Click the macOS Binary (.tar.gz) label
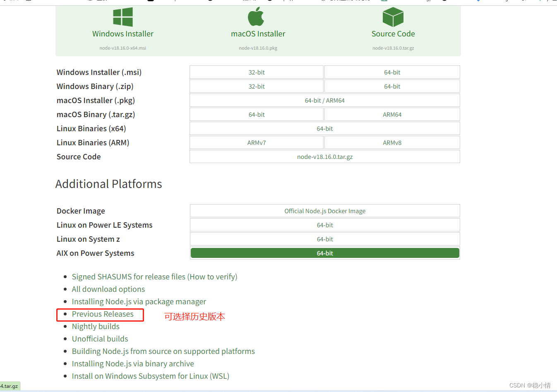Viewport: 557px width, 392px height. 96,114
